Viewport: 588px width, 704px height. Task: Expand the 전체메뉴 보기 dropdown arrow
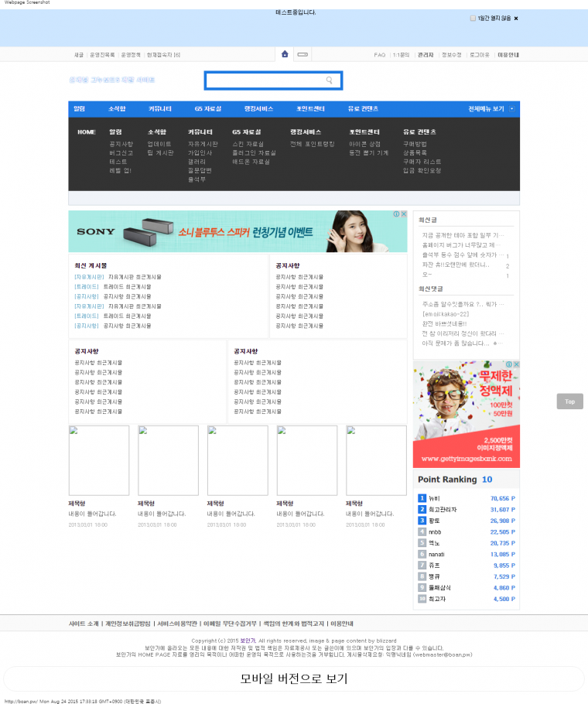[511, 109]
